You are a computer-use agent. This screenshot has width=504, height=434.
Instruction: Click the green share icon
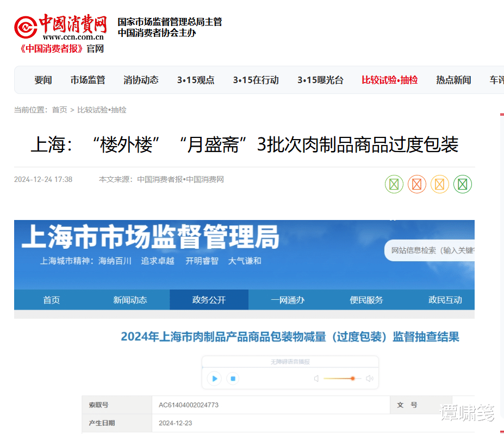(x=394, y=184)
